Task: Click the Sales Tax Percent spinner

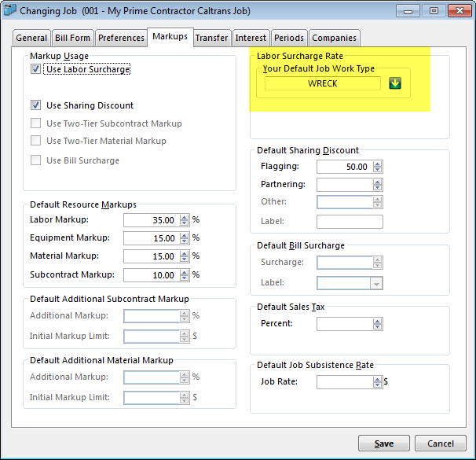Action: pyautogui.click(x=378, y=324)
